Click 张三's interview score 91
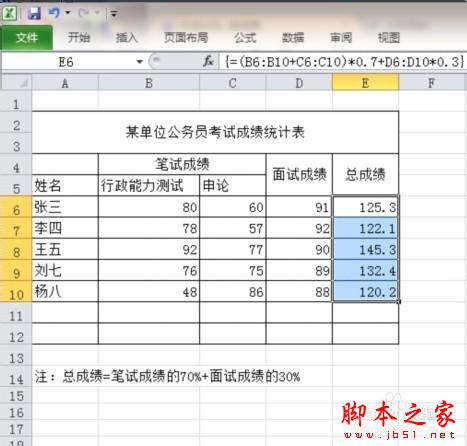 pyautogui.click(x=299, y=207)
